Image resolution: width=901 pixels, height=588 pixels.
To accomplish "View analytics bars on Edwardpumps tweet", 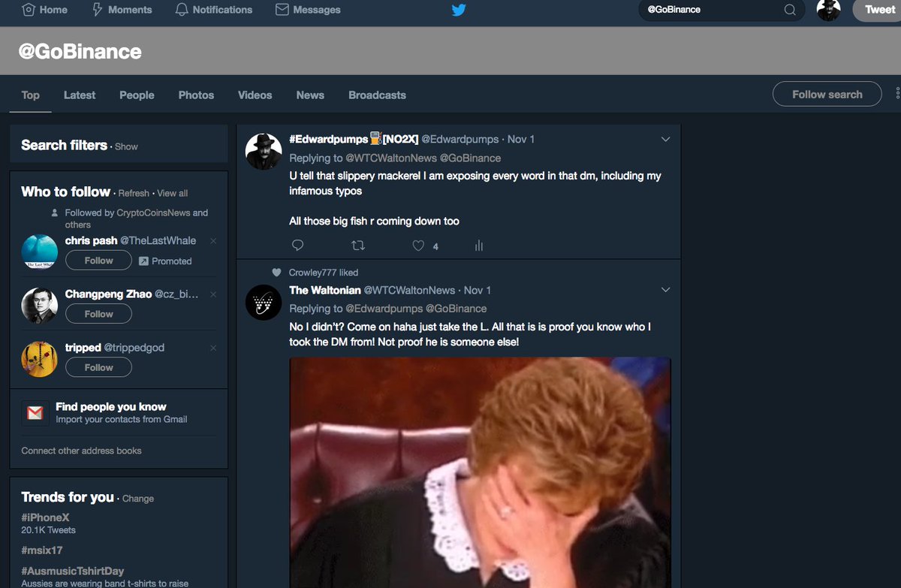I will click(479, 246).
